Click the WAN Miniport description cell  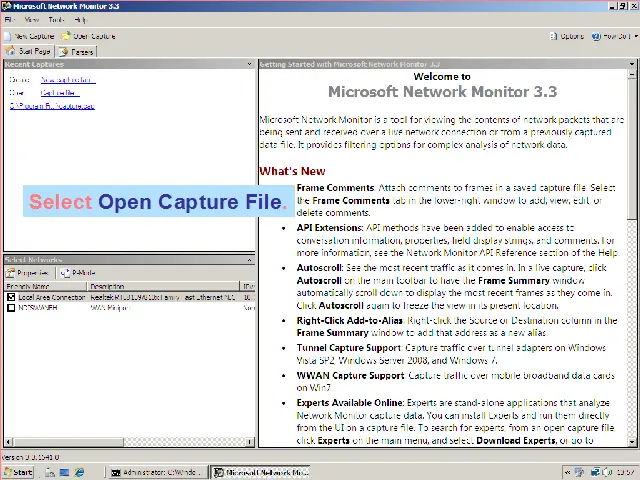coord(110,308)
